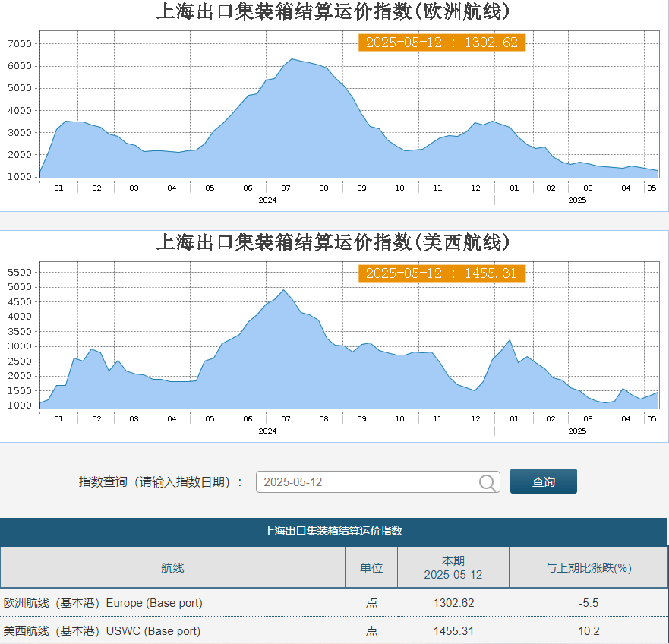This screenshot has width=669, height=644.
Task: Select the 单位 column header
Action: tap(371, 567)
